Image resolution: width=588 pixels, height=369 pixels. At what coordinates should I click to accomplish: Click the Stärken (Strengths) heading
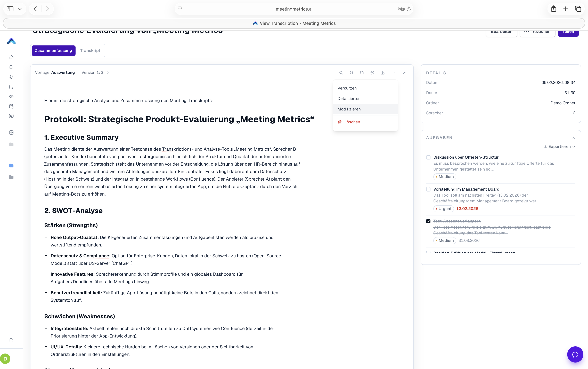click(71, 225)
